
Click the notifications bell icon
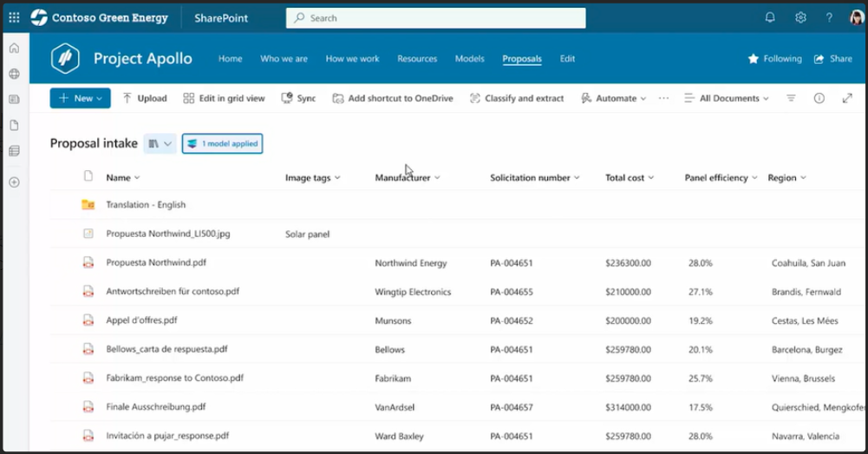(x=769, y=18)
